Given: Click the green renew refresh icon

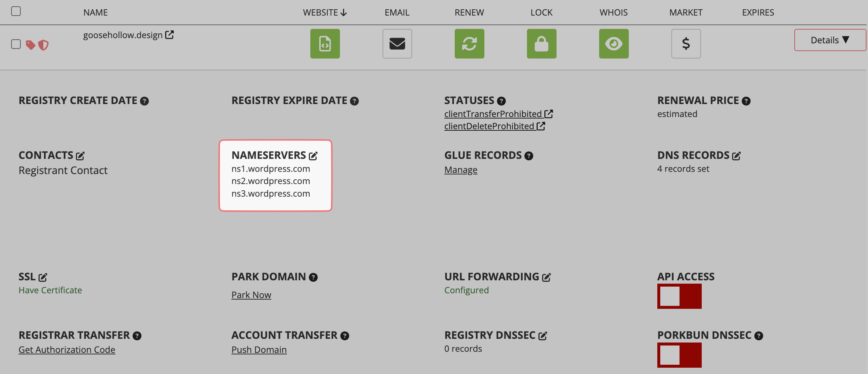Looking at the screenshot, I should 469,44.
